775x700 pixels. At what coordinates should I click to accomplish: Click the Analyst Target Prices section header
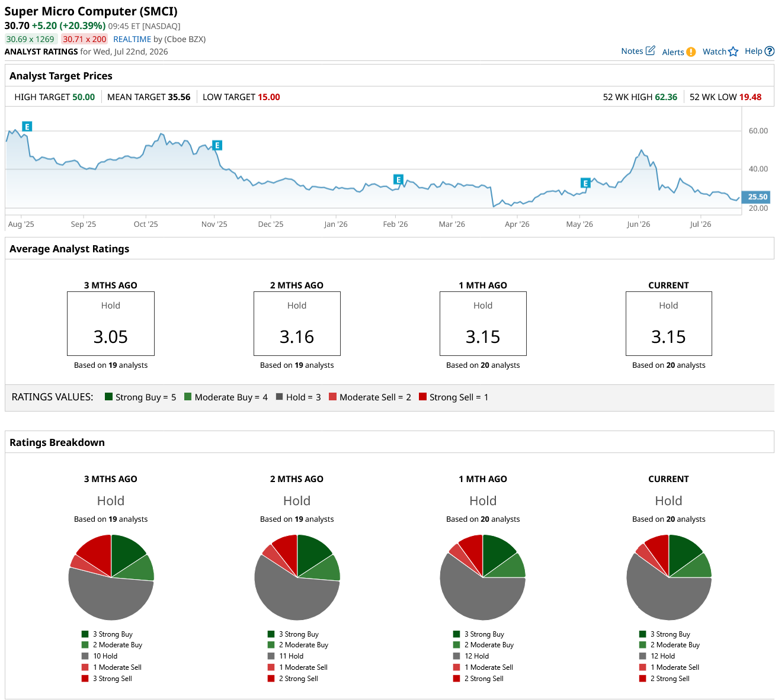[x=61, y=76]
